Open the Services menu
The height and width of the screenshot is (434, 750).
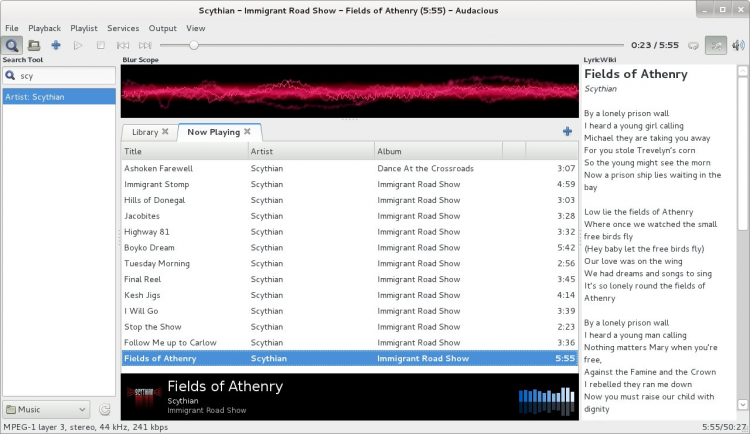coord(123,28)
